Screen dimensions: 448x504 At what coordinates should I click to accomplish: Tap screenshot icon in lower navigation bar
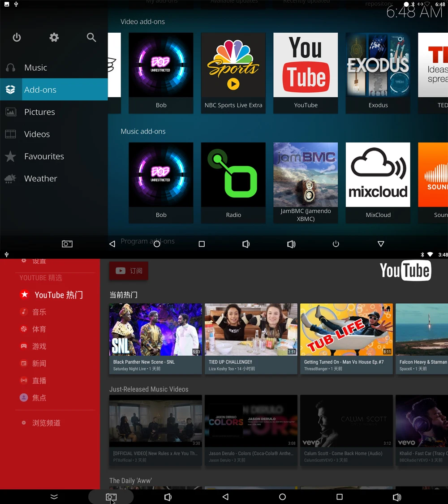click(111, 497)
